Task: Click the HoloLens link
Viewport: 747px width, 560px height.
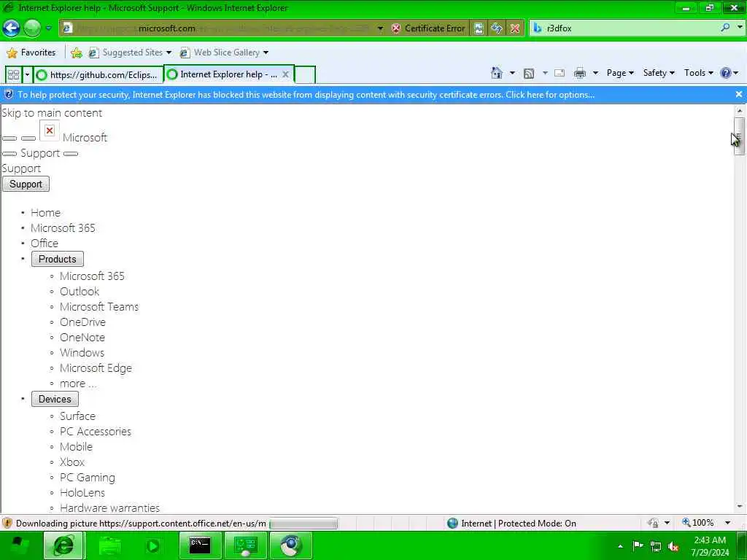Action: point(82,493)
